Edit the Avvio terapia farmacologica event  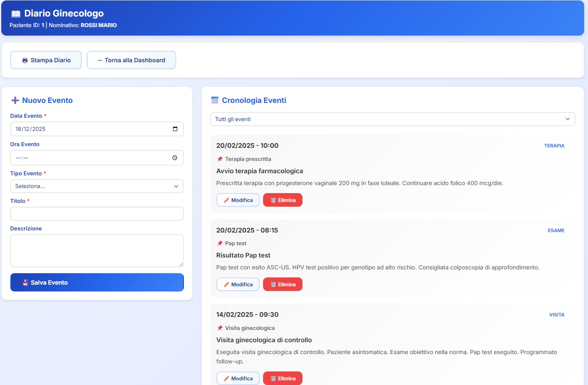pyautogui.click(x=238, y=200)
